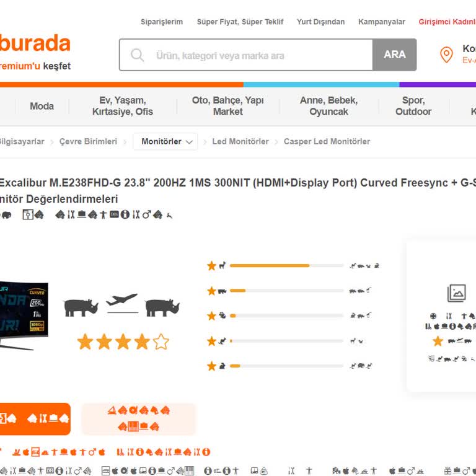The height and width of the screenshot is (476, 476).
Task: Click the star in the top rating row
Action: coord(211,266)
